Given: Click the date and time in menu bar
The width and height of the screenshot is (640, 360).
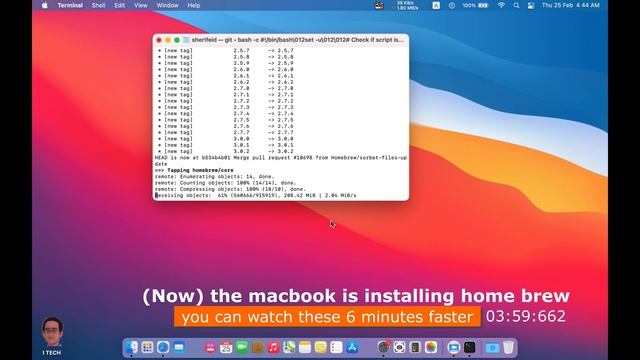Looking at the screenshot, I should [571, 5].
